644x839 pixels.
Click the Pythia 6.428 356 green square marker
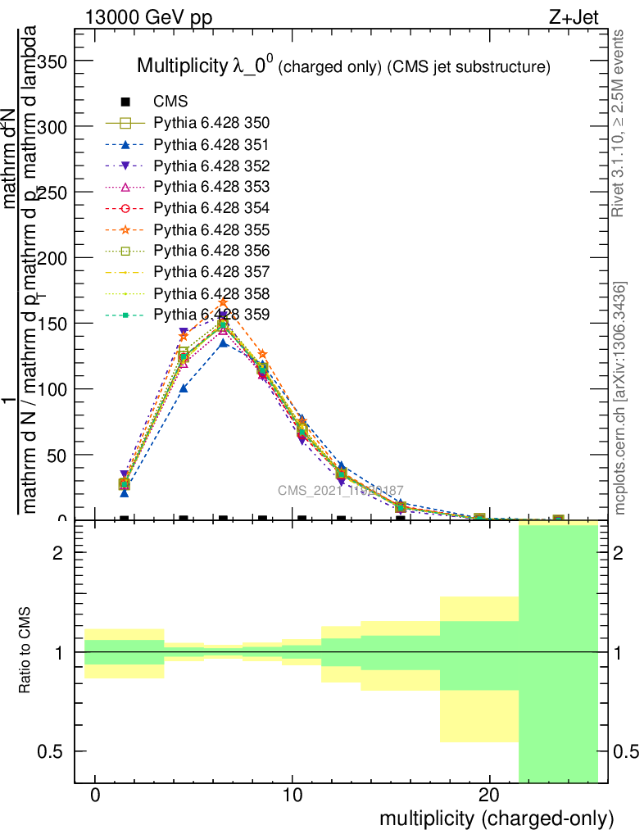[x=125, y=251]
